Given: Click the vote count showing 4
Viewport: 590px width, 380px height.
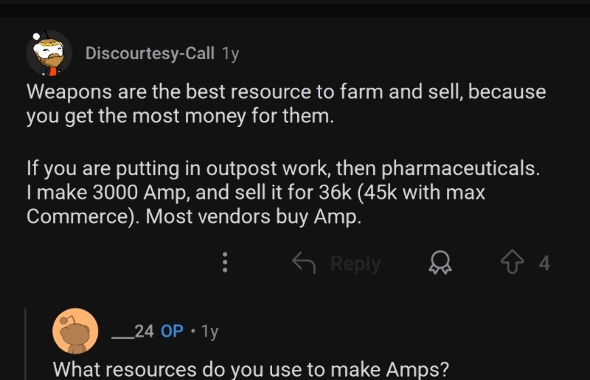Looking at the screenshot, I should point(544,263).
